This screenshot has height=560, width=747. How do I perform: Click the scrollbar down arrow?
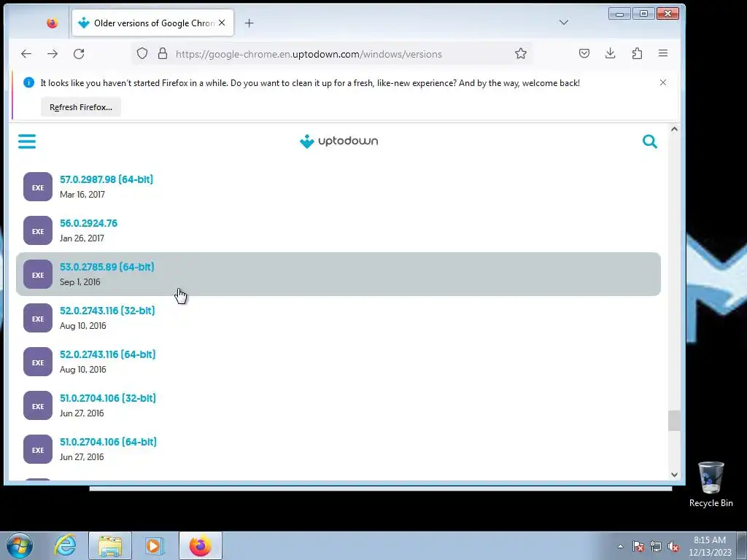coord(674,474)
